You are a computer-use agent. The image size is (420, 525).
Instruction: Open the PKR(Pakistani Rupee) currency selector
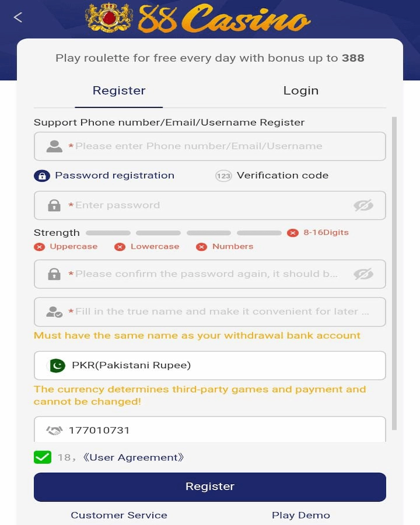[x=210, y=365]
